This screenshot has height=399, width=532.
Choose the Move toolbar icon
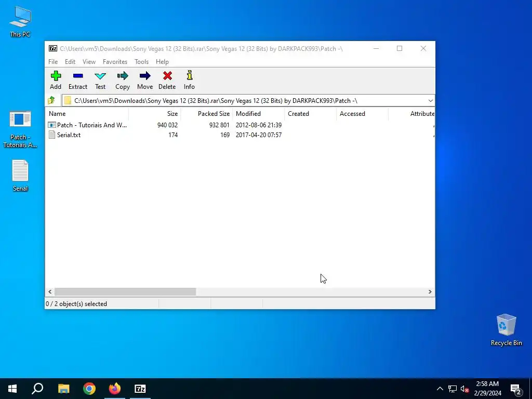click(x=145, y=76)
